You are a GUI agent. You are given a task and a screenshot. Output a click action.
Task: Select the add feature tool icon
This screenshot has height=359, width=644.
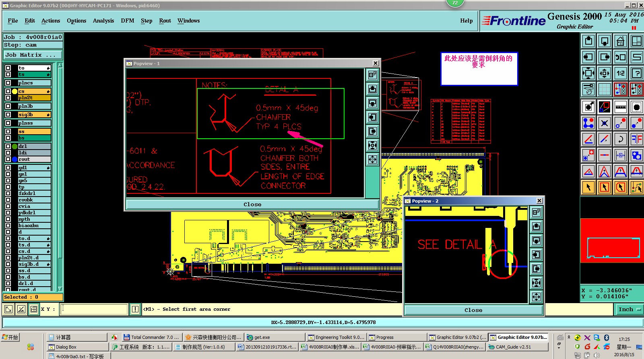click(588, 107)
